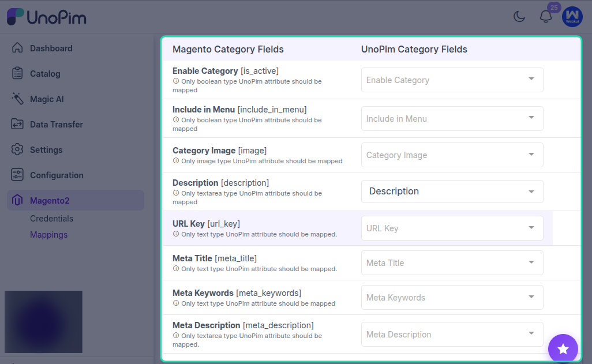Click the Settings gear icon
This screenshot has height=364, width=592.
tap(17, 149)
